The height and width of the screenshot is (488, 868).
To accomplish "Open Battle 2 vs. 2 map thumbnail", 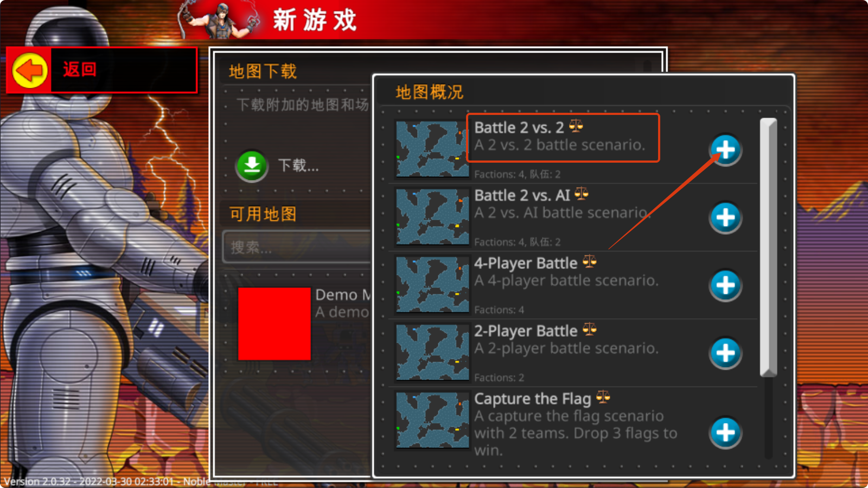I will point(432,149).
